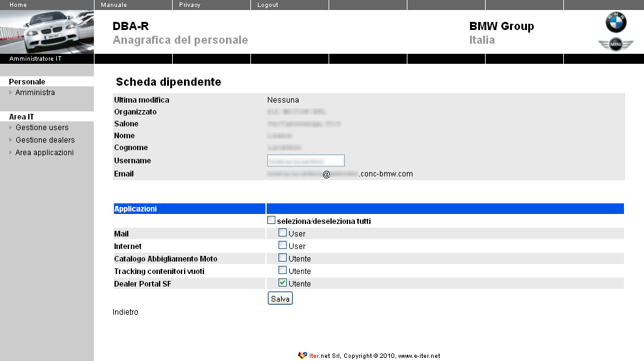This screenshot has width=644, height=361.
Task: Open Amministra under Personale
Action: point(35,93)
